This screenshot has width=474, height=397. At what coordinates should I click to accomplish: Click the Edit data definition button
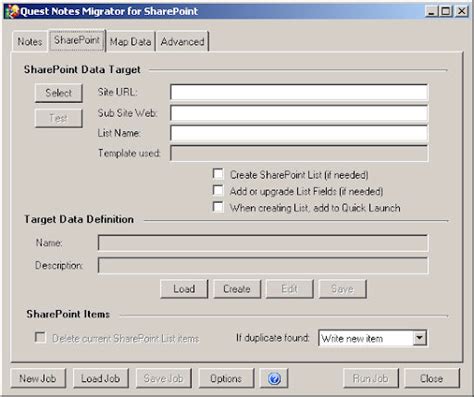(289, 289)
